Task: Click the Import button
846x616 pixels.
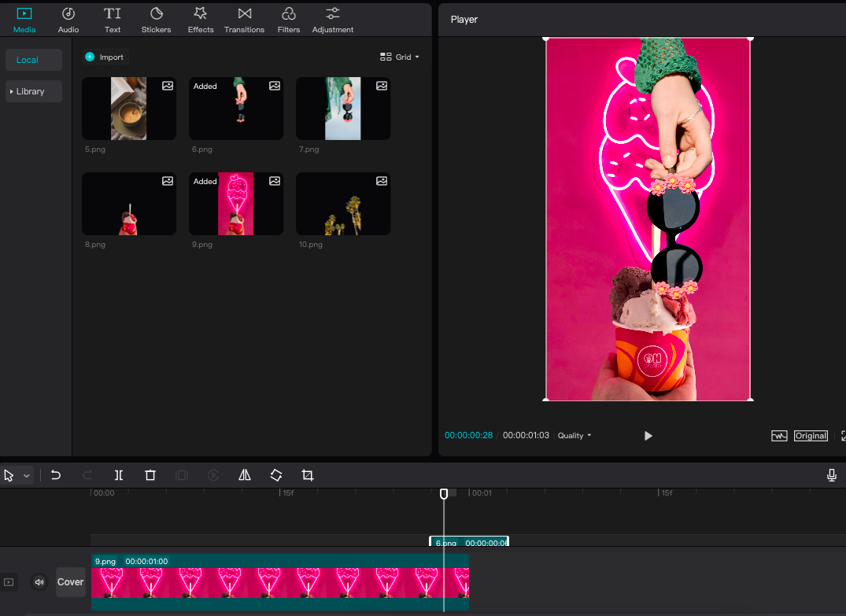Action: (104, 57)
